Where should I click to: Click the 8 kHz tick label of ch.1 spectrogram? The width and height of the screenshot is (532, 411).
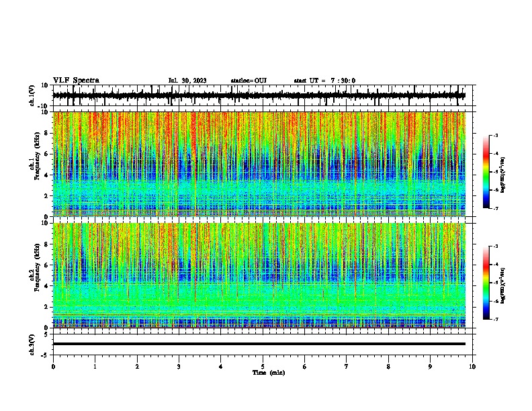coord(46,133)
